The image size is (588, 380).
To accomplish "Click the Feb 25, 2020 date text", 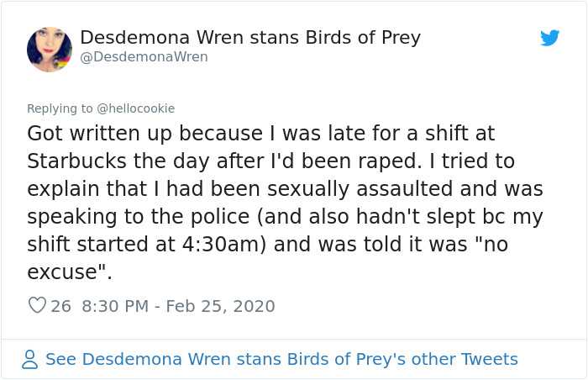I will pyautogui.click(x=220, y=306).
